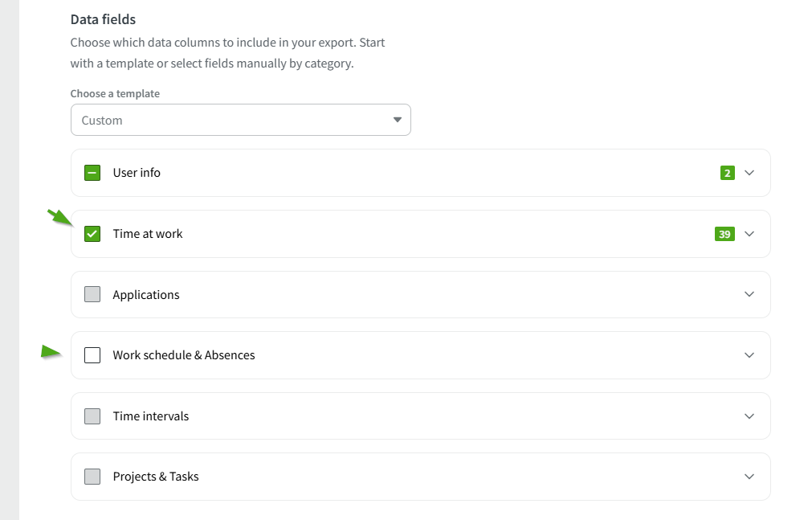Select the Projects & Tasks checkbox

[x=92, y=477]
